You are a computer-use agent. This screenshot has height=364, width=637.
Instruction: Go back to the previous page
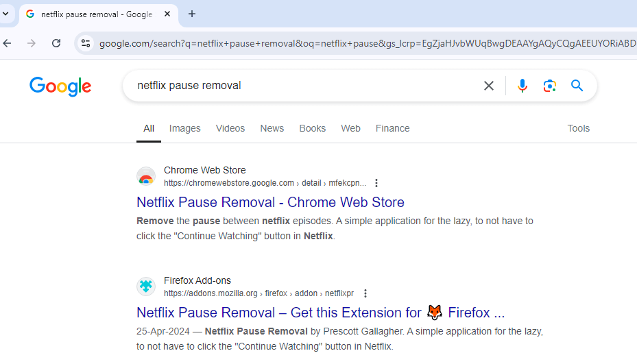pos(8,43)
